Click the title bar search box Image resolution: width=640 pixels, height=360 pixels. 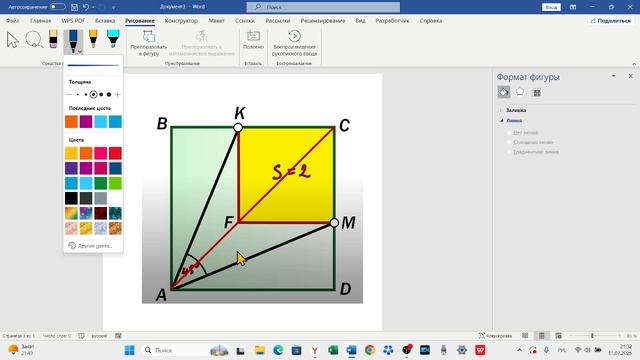pos(323,7)
